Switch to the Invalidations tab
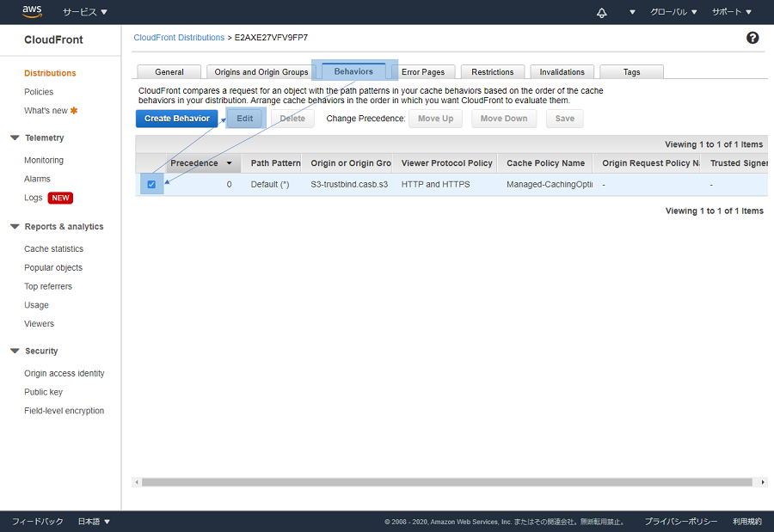The height and width of the screenshot is (532, 774). tap(562, 72)
